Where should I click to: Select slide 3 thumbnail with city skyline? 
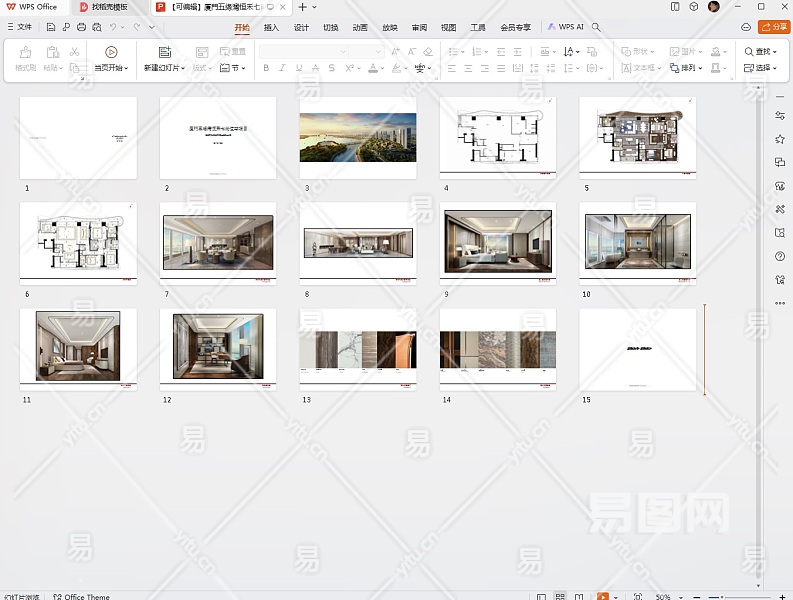tap(358, 138)
